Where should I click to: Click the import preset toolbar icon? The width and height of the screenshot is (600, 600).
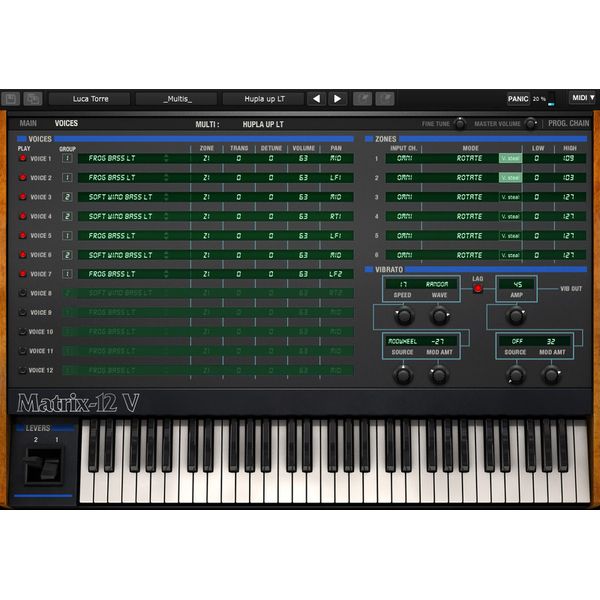[362, 99]
